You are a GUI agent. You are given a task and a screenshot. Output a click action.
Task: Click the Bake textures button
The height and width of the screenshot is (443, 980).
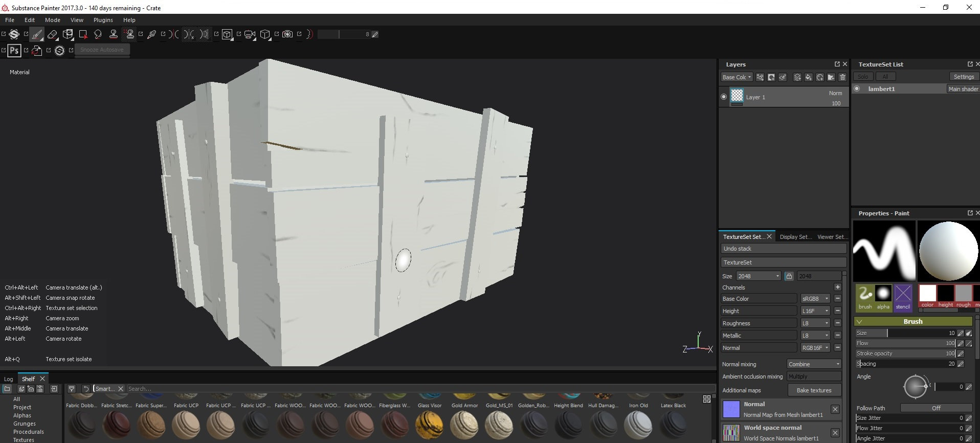click(x=814, y=390)
